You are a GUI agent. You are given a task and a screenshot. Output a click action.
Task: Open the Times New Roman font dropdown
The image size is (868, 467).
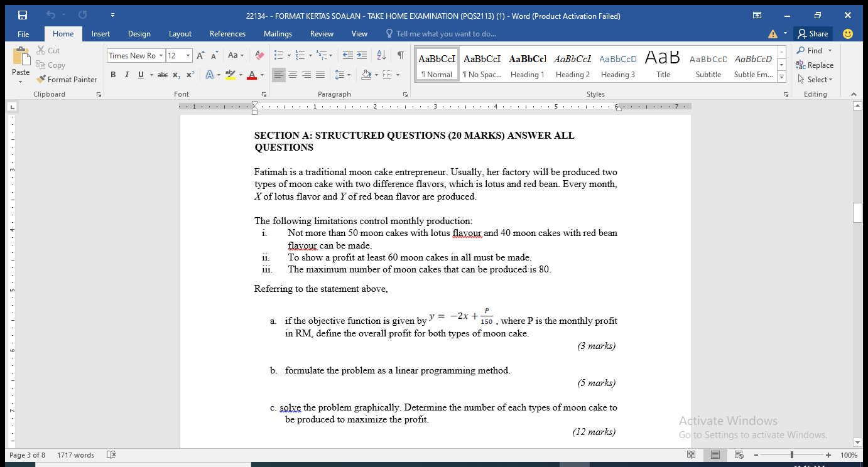(161, 55)
